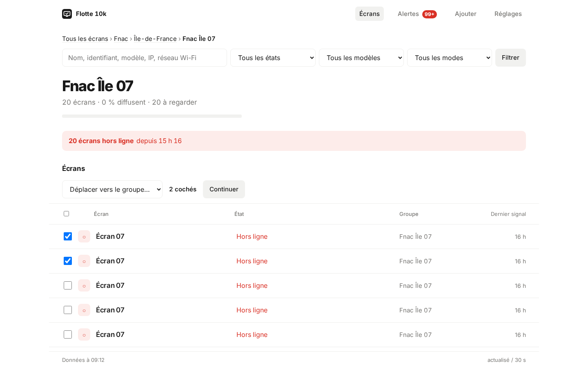Viewport: 588px width, 368px height.
Task: Click the '20 écrans hors ligne' alert banner
Action: point(294,141)
